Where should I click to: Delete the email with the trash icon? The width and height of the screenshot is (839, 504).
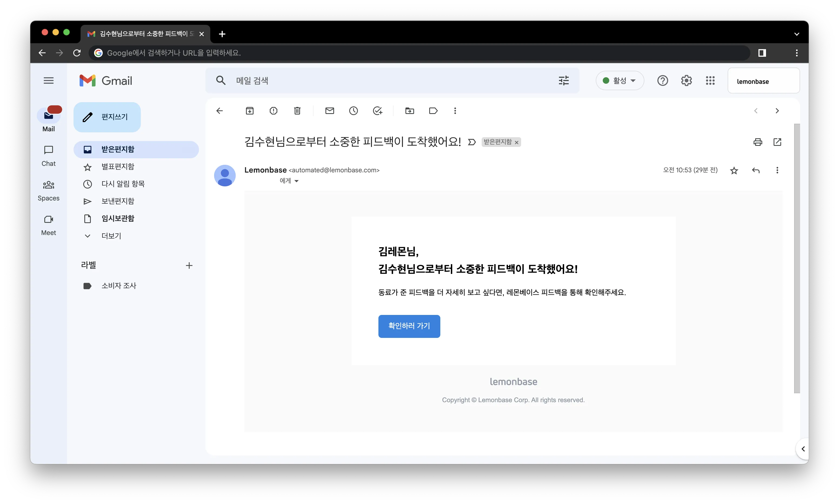297,111
